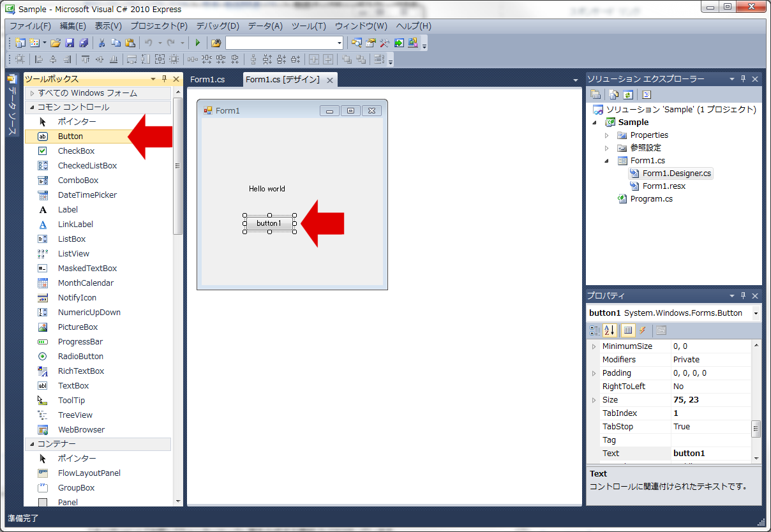Expand the Size property row
Viewport: 771px width, 532px height.
(x=594, y=400)
